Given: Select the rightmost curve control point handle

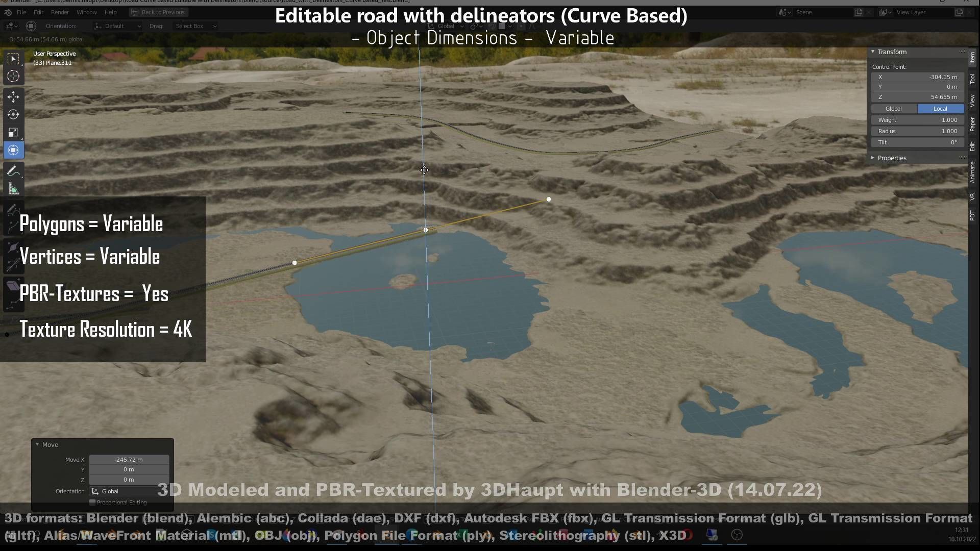Looking at the screenshot, I should click(x=549, y=199).
